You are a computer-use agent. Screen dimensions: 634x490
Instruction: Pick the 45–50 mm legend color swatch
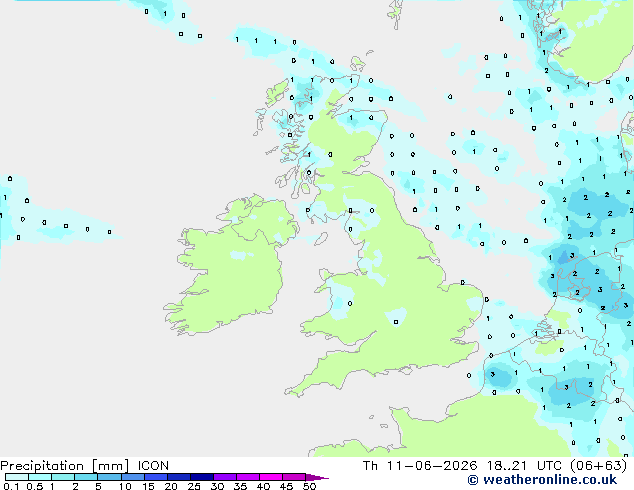coord(294,477)
